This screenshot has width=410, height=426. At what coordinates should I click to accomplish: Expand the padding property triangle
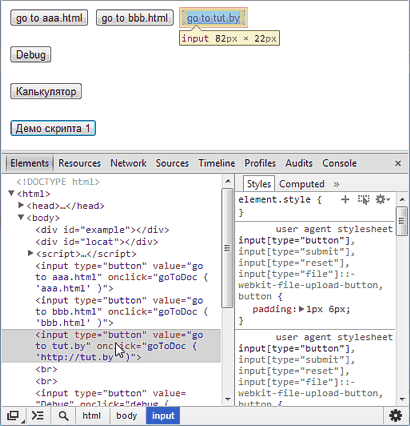(301, 309)
